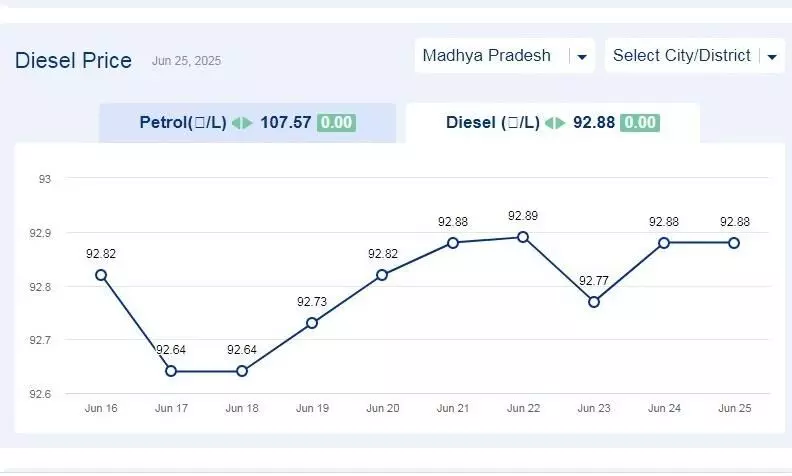Open the Madhya Pradesh state dropdown
The height and width of the screenshot is (476, 792).
504,56
